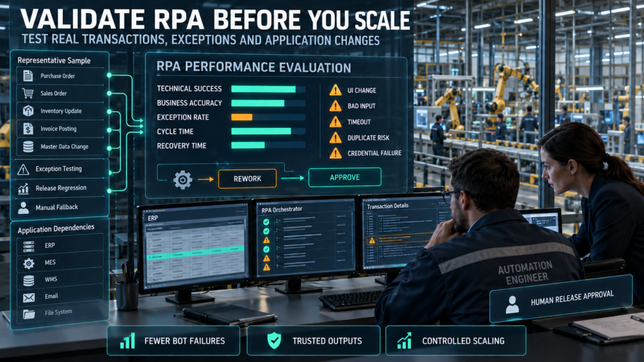The height and width of the screenshot is (362, 644).
Task: Click the Purchase Order document icon
Action: tap(28, 76)
